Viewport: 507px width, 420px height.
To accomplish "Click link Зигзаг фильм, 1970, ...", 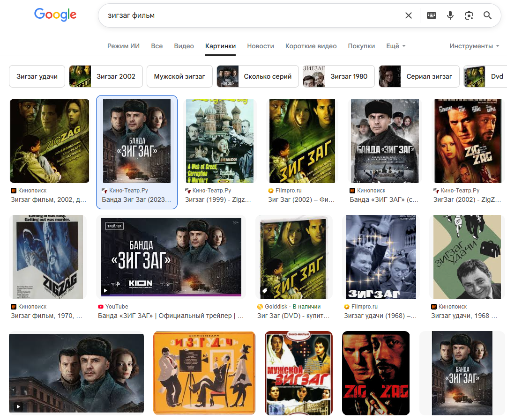I will coord(46,316).
